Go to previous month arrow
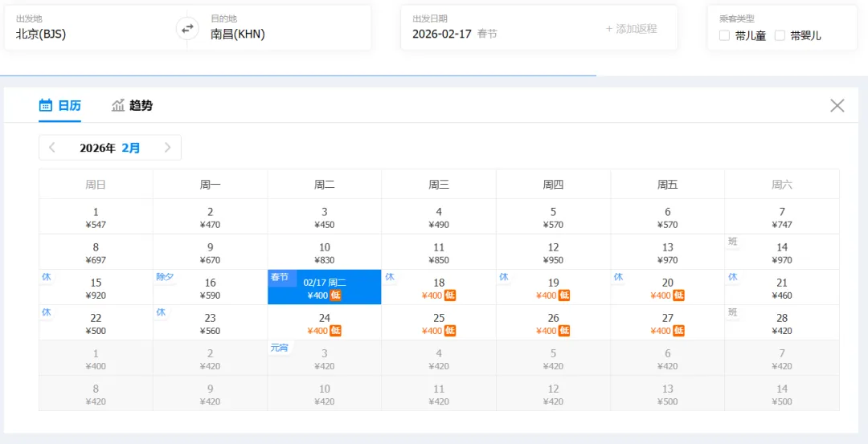The image size is (868, 444). coord(52,148)
